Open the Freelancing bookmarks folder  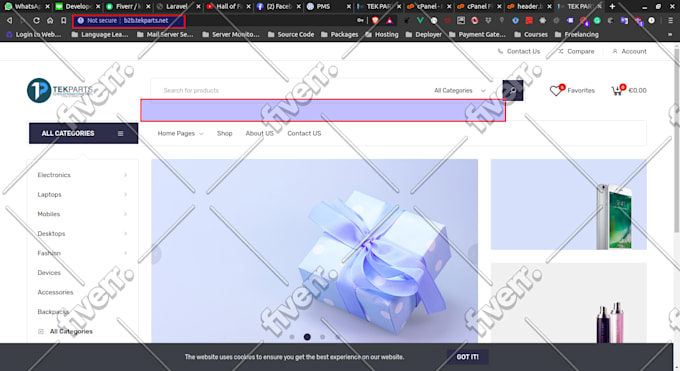click(x=577, y=34)
